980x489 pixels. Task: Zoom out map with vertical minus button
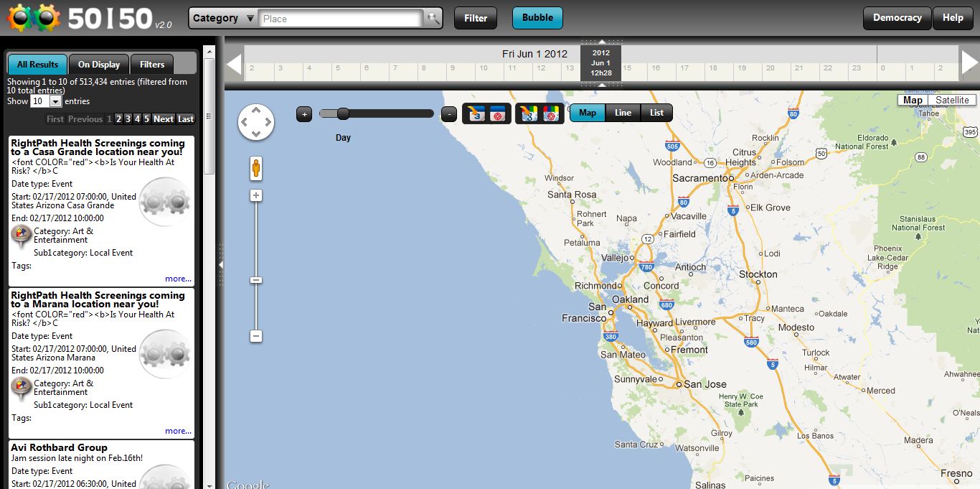point(256,336)
